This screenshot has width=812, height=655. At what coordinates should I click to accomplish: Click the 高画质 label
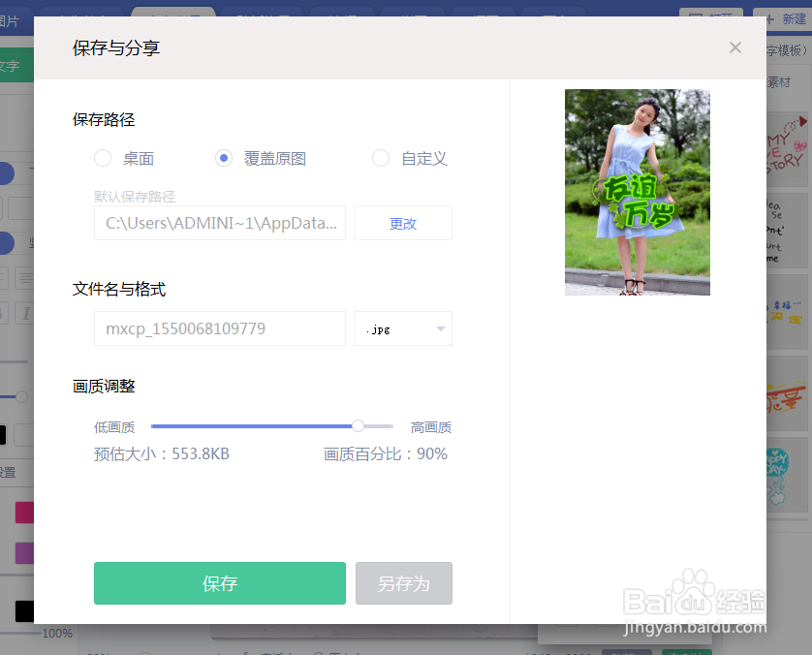coord(431,427)
